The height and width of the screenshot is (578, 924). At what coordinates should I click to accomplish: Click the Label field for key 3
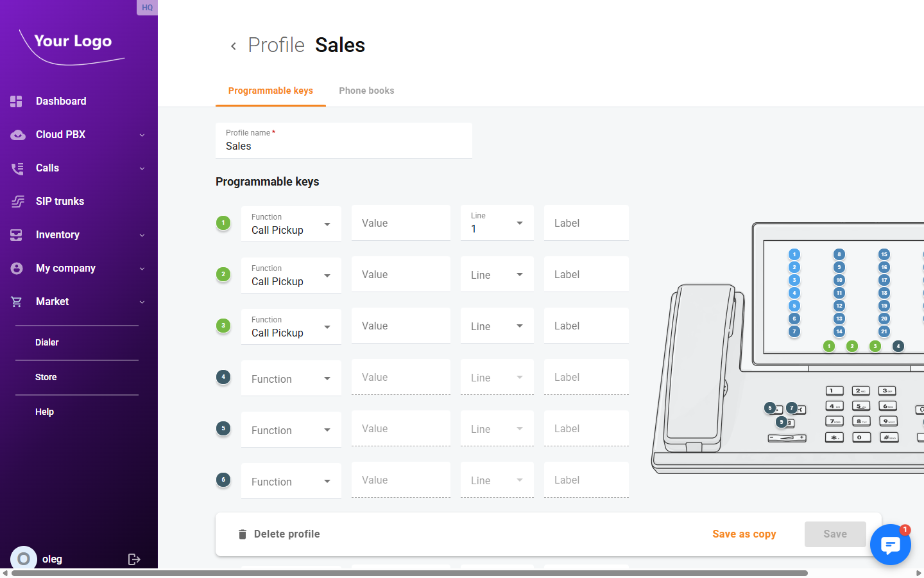586,326
